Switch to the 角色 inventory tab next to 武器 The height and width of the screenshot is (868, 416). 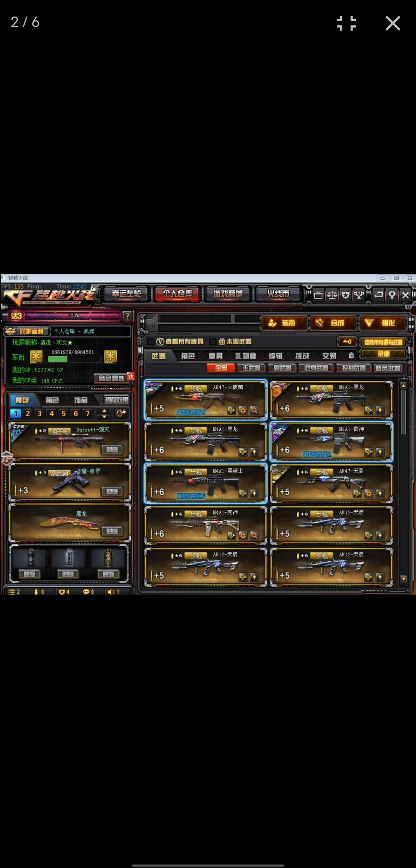point(188,356)
